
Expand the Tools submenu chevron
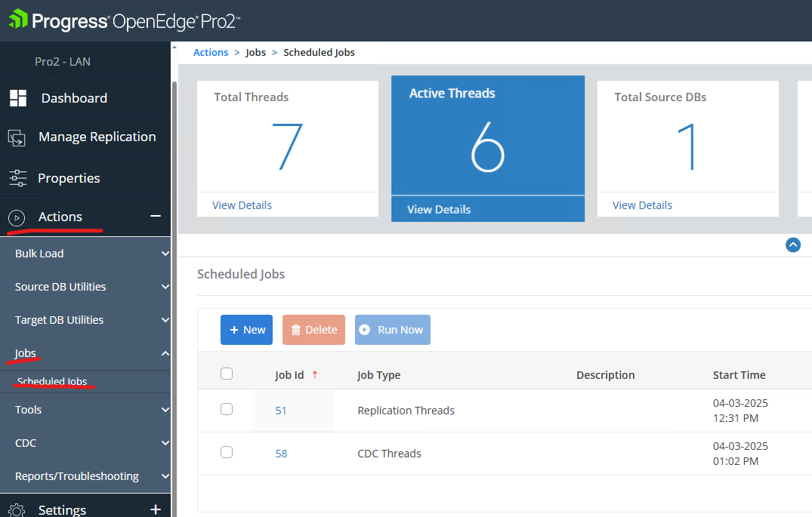point(165,410)
